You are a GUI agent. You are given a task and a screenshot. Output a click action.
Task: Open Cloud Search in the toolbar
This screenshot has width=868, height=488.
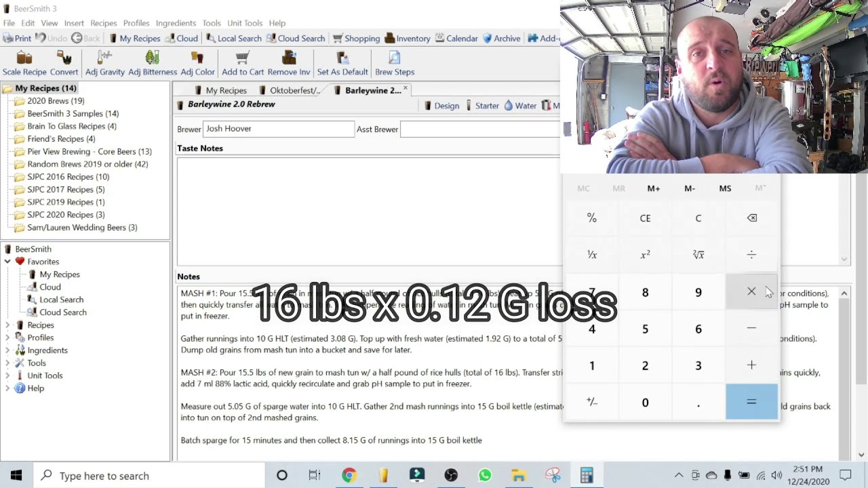coord(296,39)
